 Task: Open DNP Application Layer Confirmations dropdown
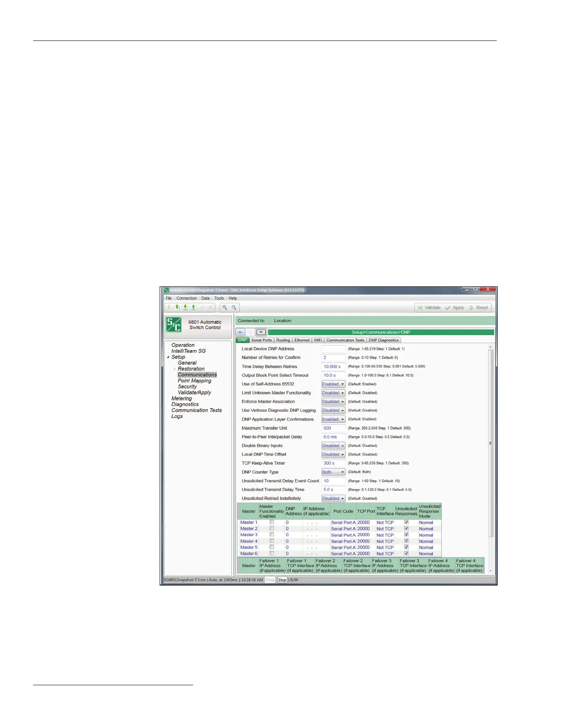(x=333, y=419)
